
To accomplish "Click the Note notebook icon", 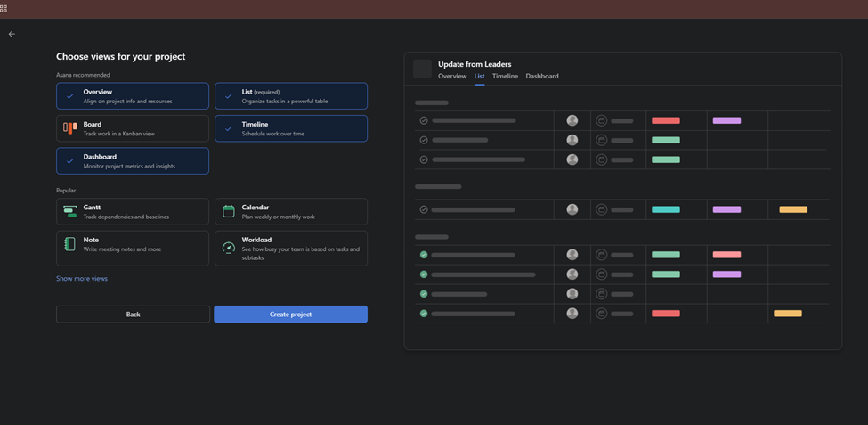I will click(x=69, y=244).
